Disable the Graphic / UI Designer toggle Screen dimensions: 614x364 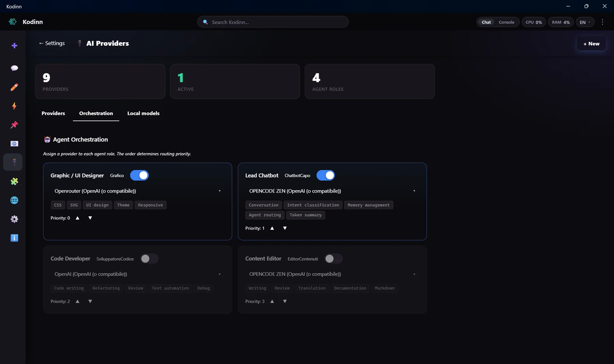tap(139, 176)
